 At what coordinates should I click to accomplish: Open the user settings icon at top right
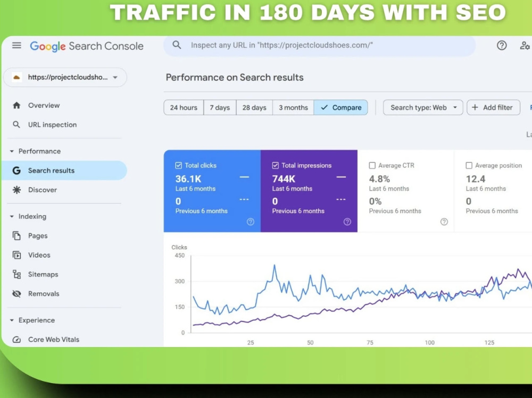click(525, 45)
